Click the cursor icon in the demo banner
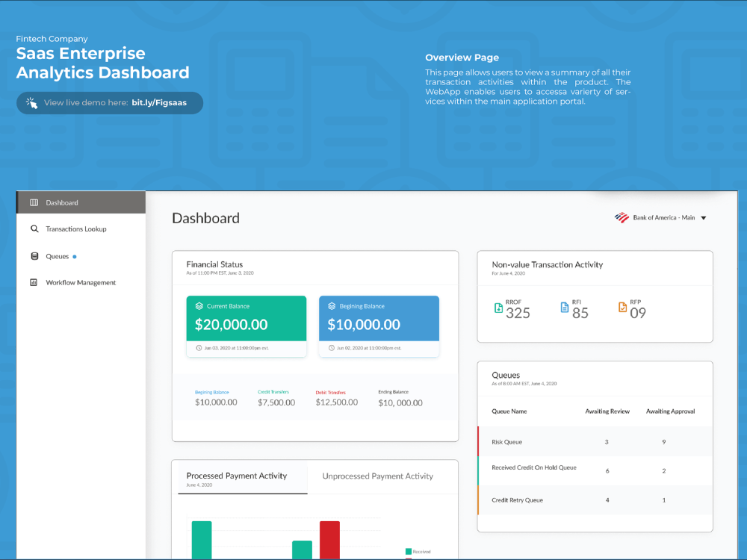 coord(31,103)
